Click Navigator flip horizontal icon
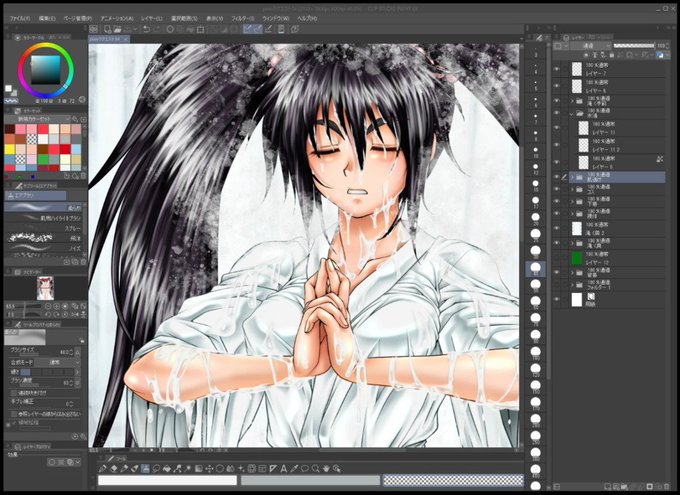 [x=75, y=314]
